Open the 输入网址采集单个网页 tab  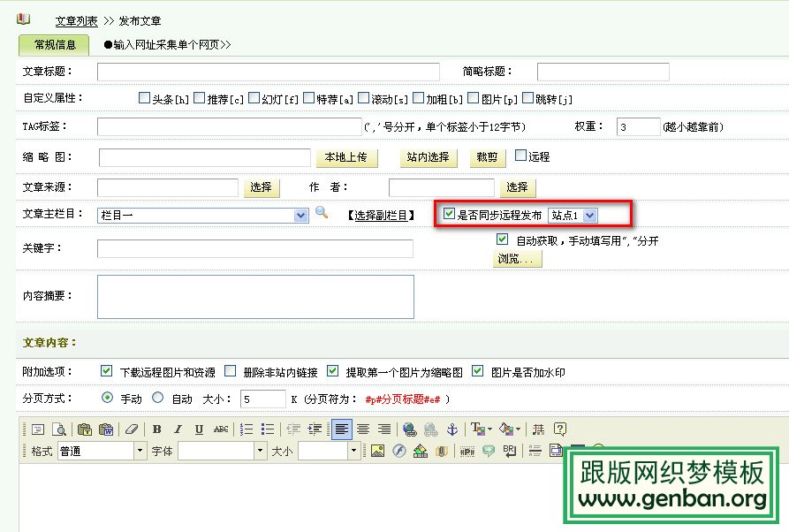tap(167, 44)
